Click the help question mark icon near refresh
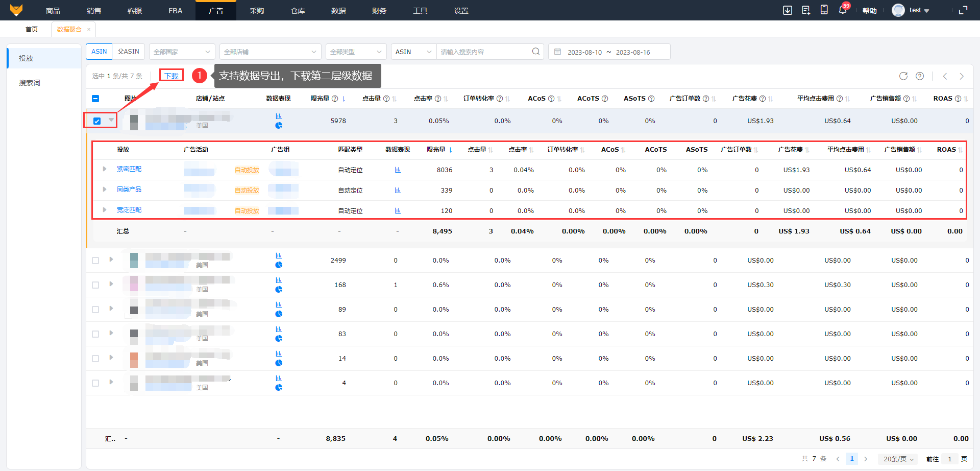The image size is (980, 471). tap(919, 76)
